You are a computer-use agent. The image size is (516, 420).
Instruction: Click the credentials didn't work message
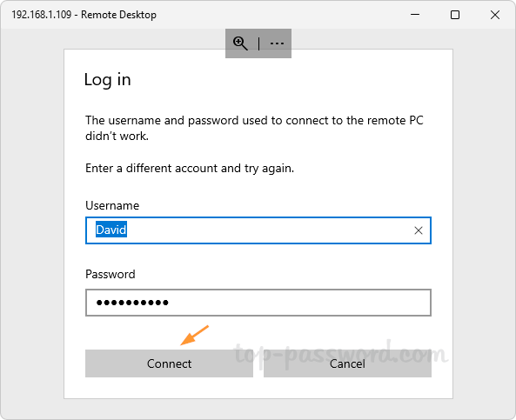coord(254,128)
